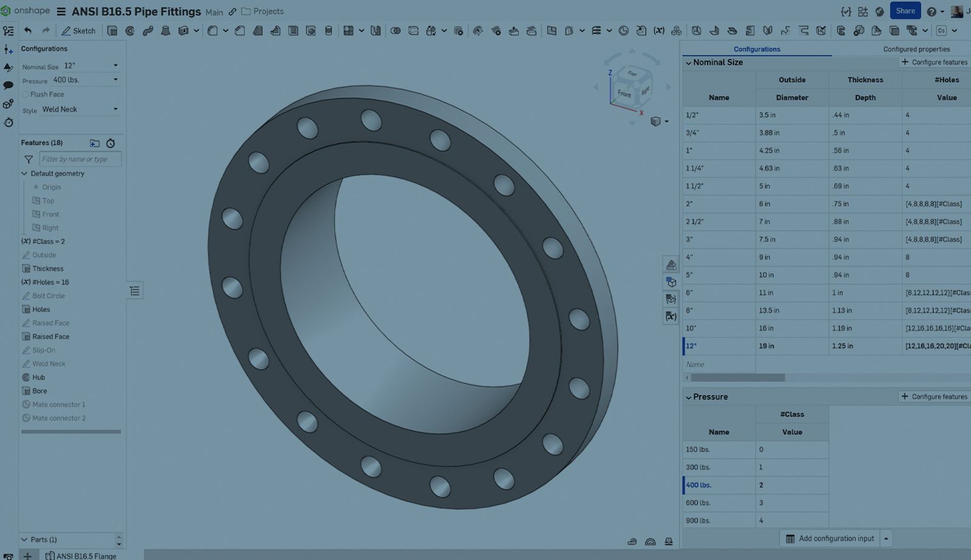Open the Variable (x) tool
The image size is (971, 560).
658,30
